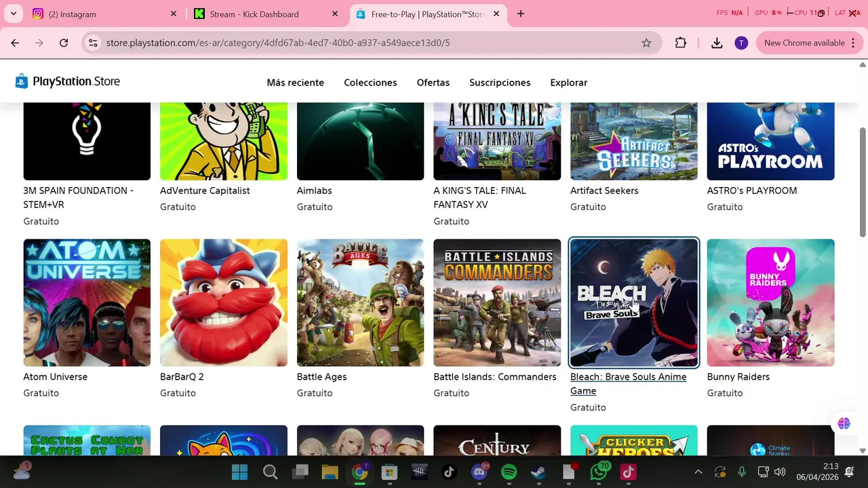The height and width of the screenshot is (488, 868).
Task: Open Colecciones menu
Action: coord(370,83)
